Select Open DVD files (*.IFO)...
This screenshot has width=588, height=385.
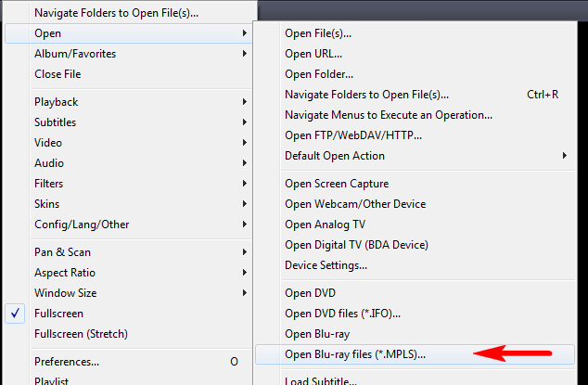pos(415,314)
